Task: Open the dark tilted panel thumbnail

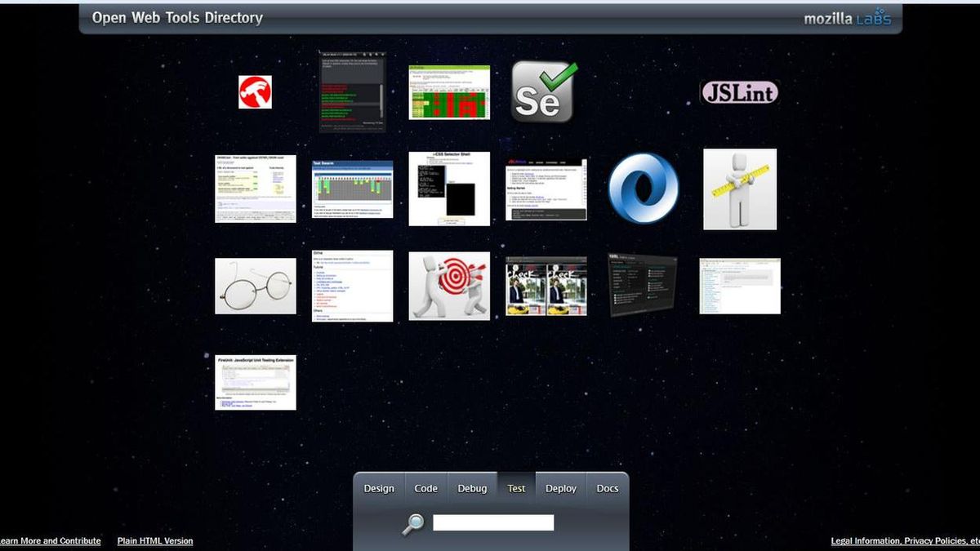Action: 643,284
